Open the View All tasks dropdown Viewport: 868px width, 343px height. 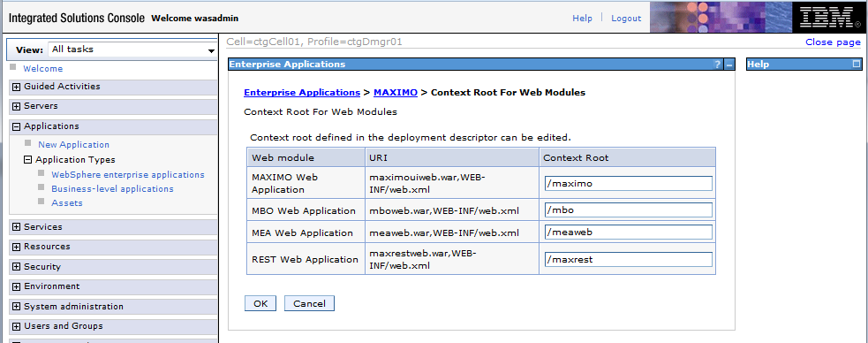tap(132, 50)
